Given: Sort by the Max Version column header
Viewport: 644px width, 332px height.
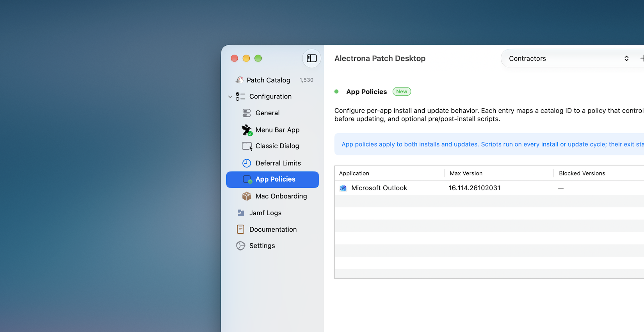Looking at the screenshot, I should click(499, 173).
